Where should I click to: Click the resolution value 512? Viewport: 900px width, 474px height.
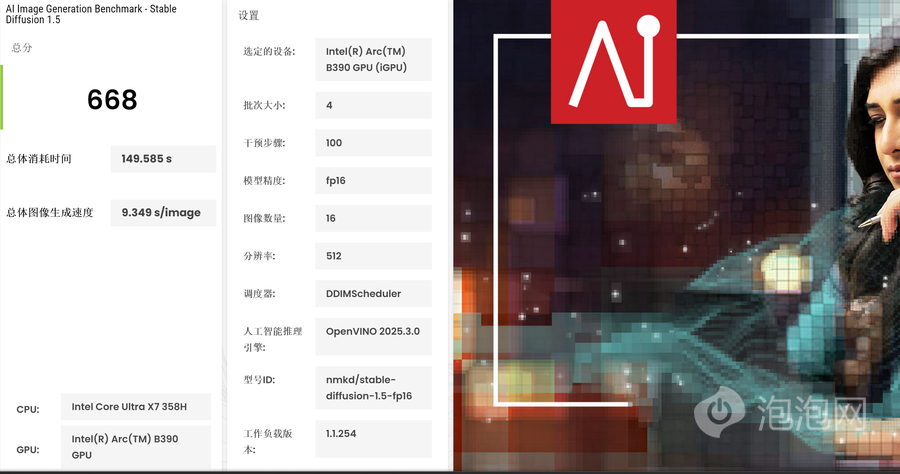pos(373,256)
